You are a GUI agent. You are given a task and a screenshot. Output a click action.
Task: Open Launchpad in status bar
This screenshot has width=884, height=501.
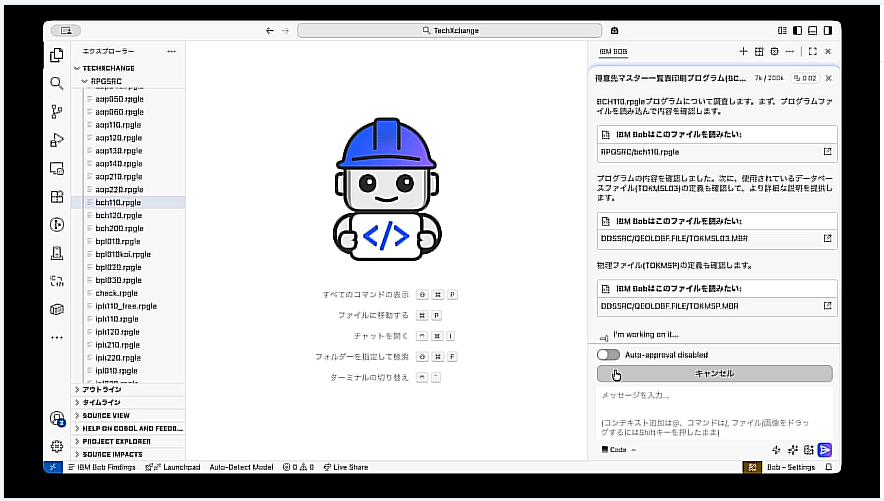[173, 467]
